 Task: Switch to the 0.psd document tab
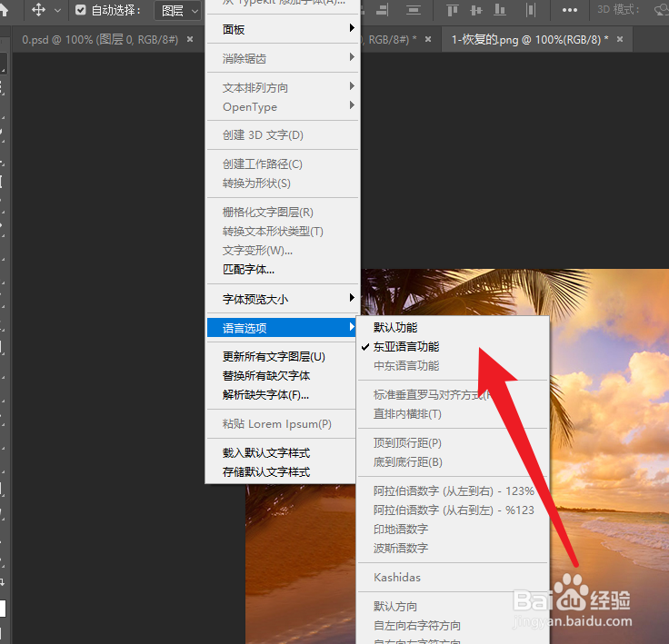pos(100,40)
